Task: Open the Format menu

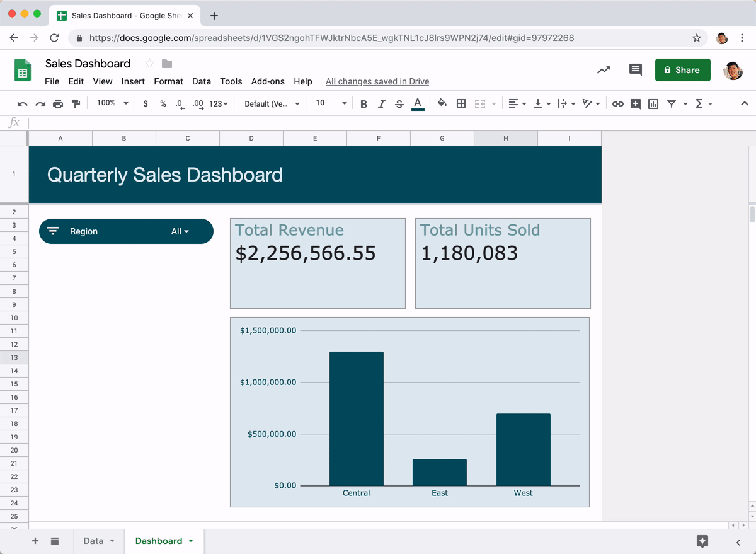Action: [x=168, y=81]
